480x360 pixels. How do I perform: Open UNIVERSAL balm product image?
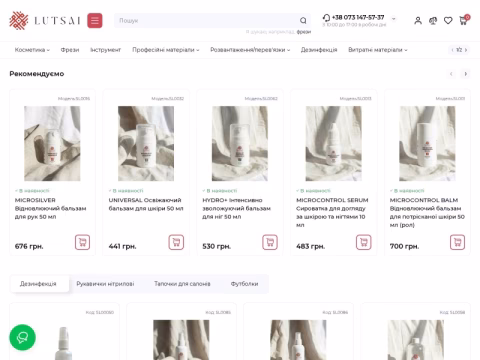146,143
